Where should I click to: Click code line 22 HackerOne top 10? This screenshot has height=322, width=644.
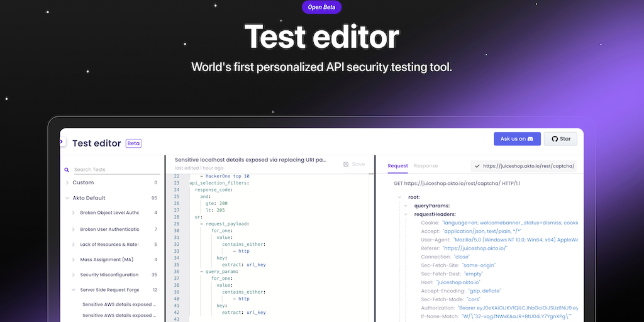[225, 176]
